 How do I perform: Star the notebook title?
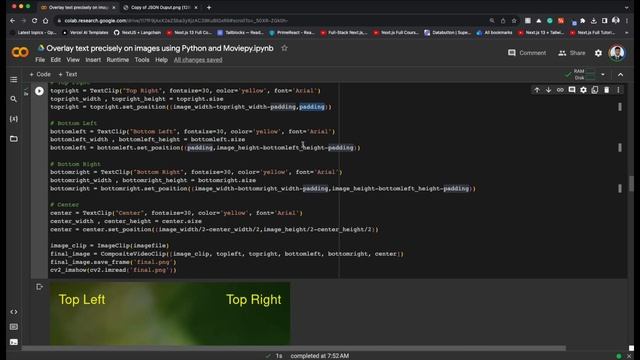(284, 48)
